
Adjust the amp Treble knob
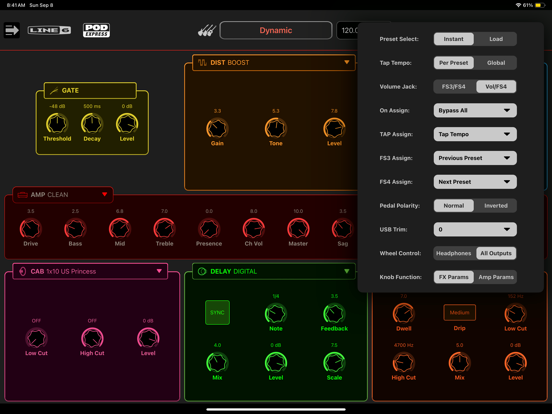tap(164, 229)
